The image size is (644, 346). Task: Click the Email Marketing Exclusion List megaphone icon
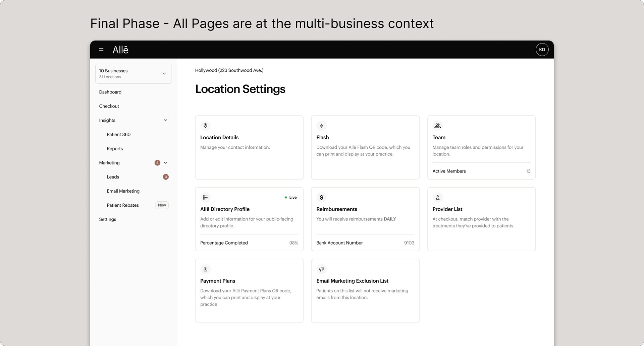(x=321, y=269)
